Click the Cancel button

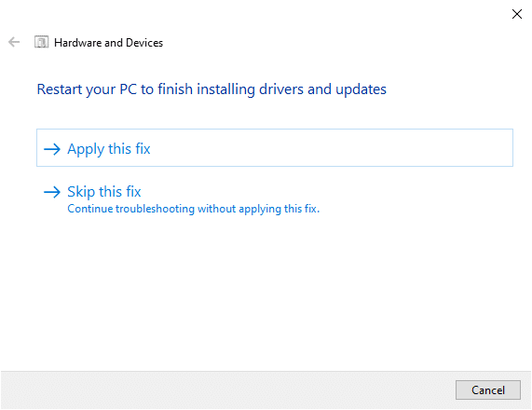pyautogui.click(x=488, y=390)
